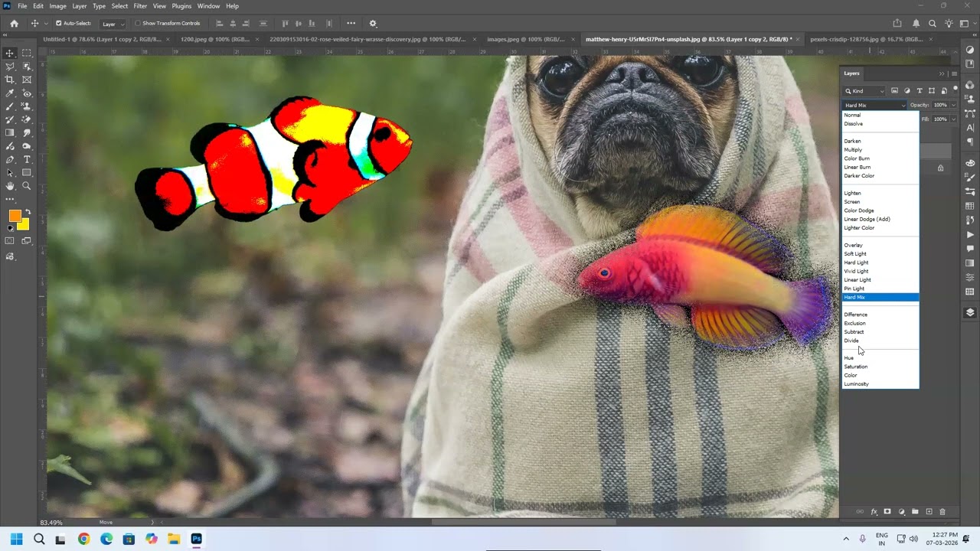Go to Photoshop Home screen icon
Viewport: 980px width, 551px height.
coord(14,24)
